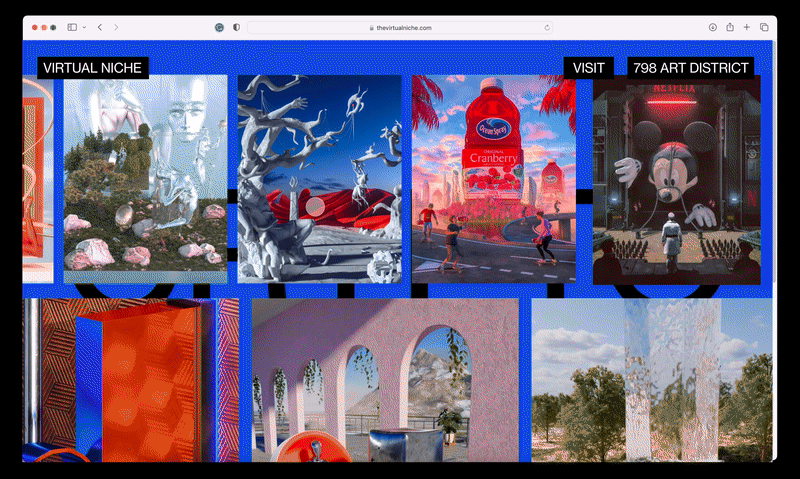Open the downloads icon

click(713, 28)
